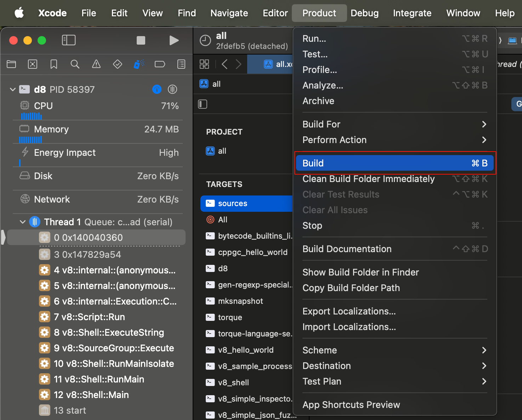Select stack frame 0 0x140040360
This screenshot has height=420, width=522.
[96, 238]
